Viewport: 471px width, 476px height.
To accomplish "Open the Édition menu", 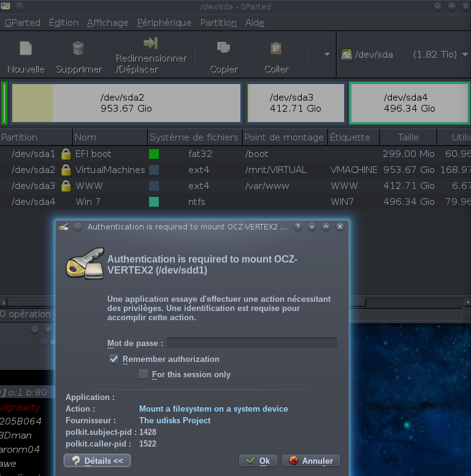I will point(64,23).
